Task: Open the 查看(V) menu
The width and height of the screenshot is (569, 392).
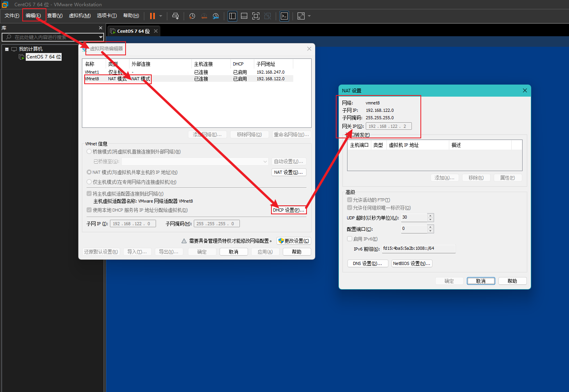Action: click(x=55, y=16)
